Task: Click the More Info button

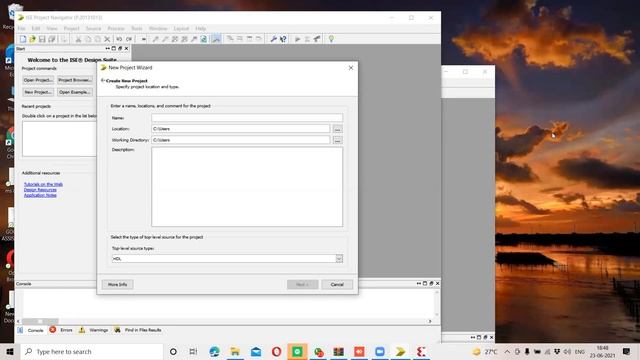Action: click(118, 284)
